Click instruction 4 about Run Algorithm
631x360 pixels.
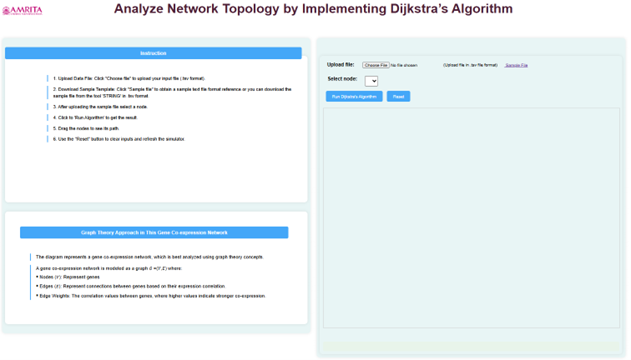click(x=95, y=118)
